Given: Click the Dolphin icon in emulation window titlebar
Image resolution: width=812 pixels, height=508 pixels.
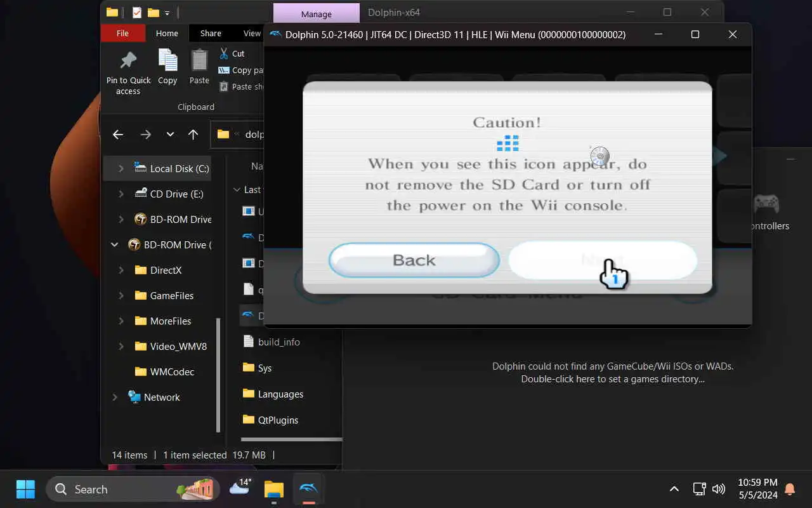Looking at the screenshot, I should pyautogui.click(x=275, y=34).
